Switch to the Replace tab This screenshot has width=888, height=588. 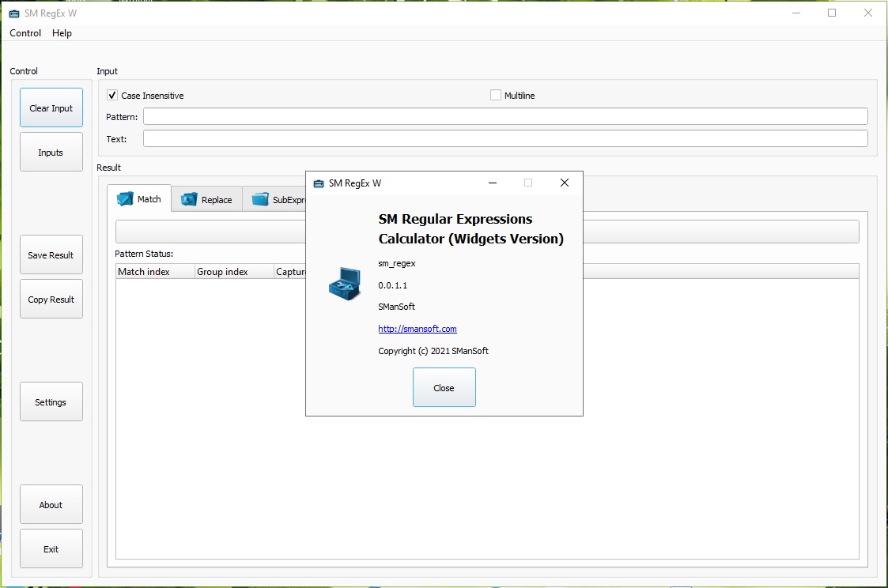[x=206, y=199]
